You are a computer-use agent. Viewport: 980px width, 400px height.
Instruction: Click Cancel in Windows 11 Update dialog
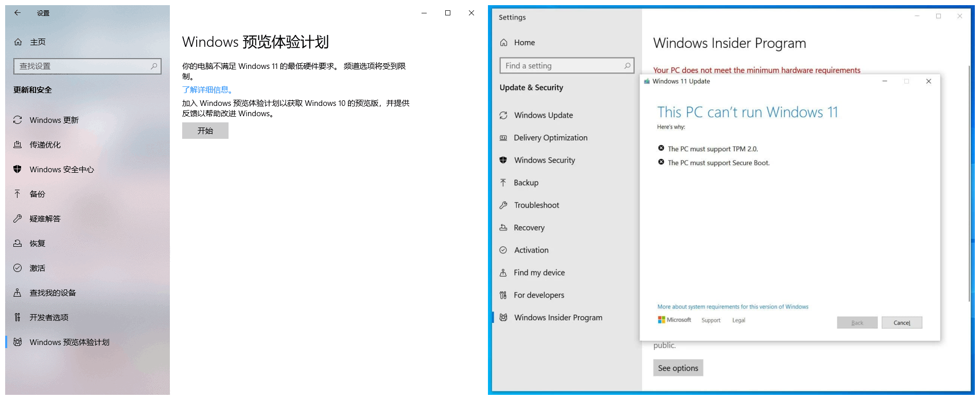click(901, 323)
